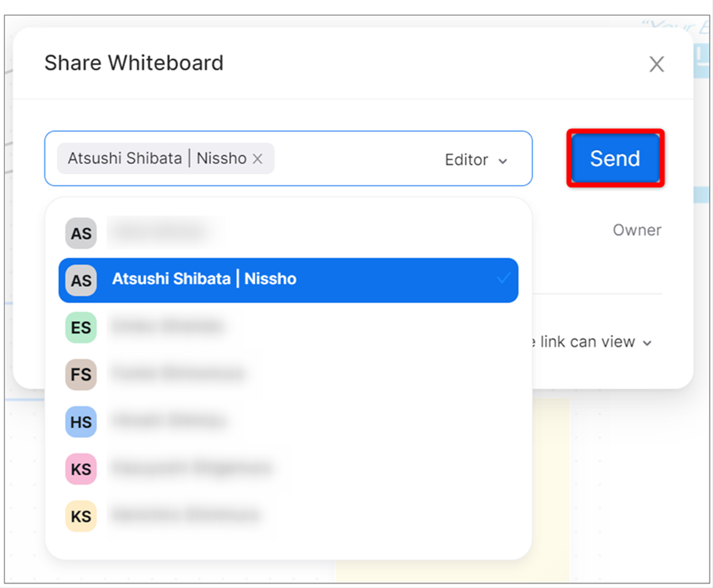Select the blurred name beside ES avatar
Screen dimensions: 713x588
167,326
